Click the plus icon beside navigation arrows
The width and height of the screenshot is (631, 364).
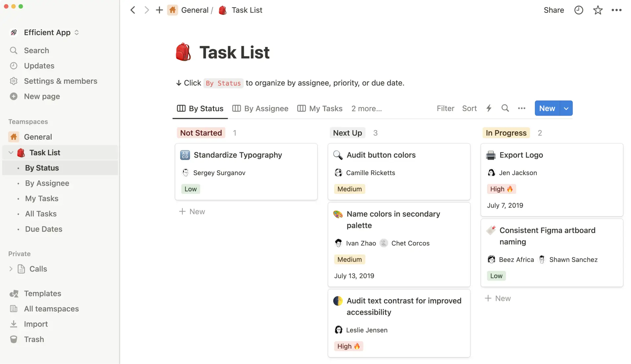tap(159, 10)
